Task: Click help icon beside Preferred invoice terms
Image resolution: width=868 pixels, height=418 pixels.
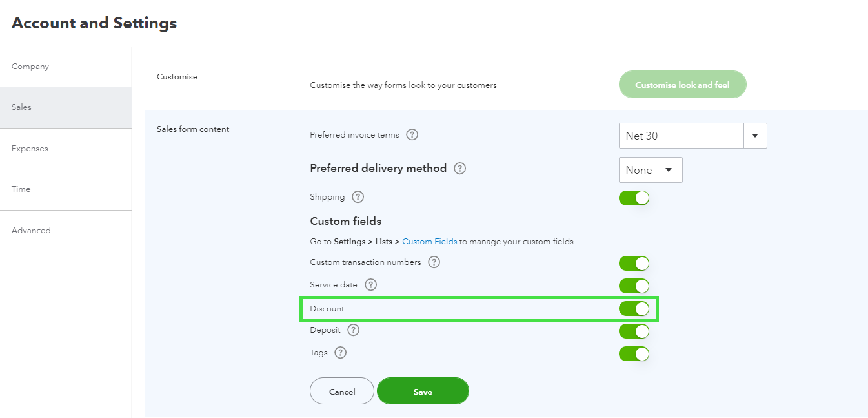Action: pyautogui.click(x=412, y=135)
